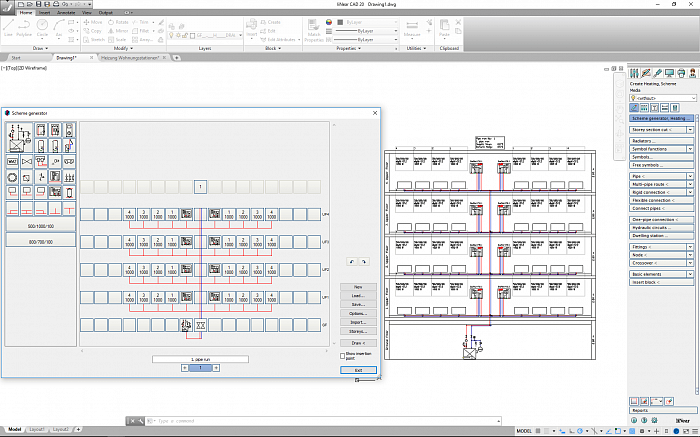Screen dimensions: 700x437
Task: Increase pipe run number with right stepper
Action: (x=216, y=368)
